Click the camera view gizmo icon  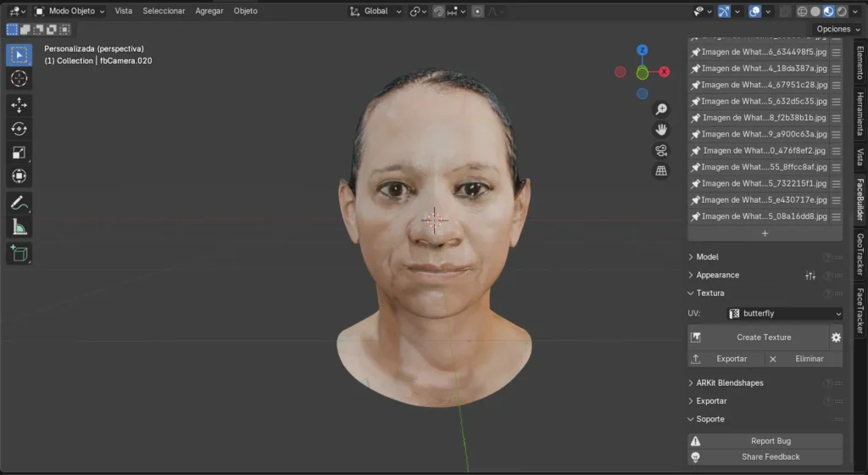(x=660, y=150)
